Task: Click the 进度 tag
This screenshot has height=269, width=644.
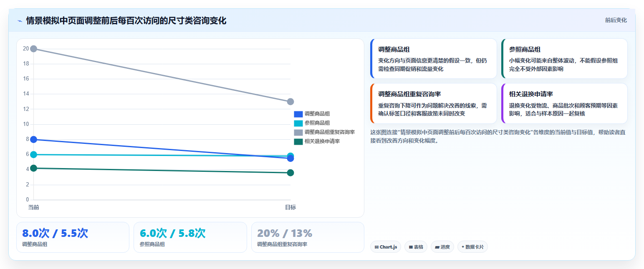Action: pyautogui.click(x=442, y=247)
